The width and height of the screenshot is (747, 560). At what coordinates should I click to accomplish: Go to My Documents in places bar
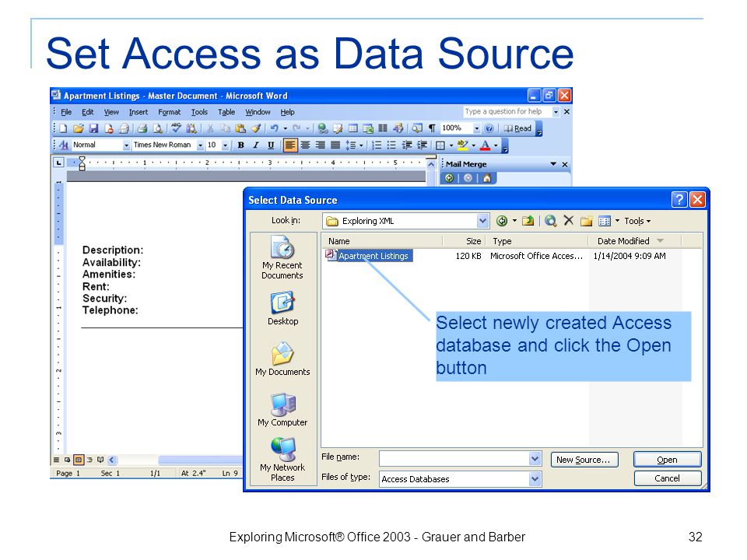pyautogui.click(x=282, y=359)
